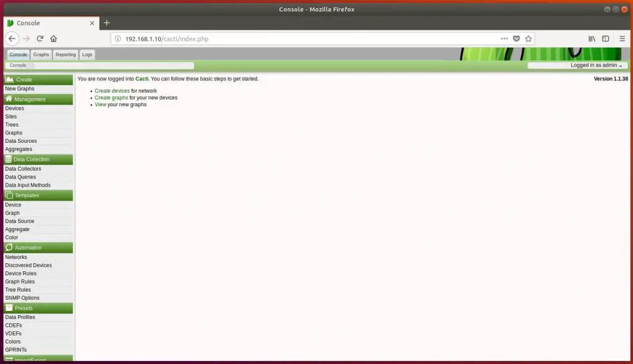
Task: Select Data Sources in Management menu
Action: 21,141
